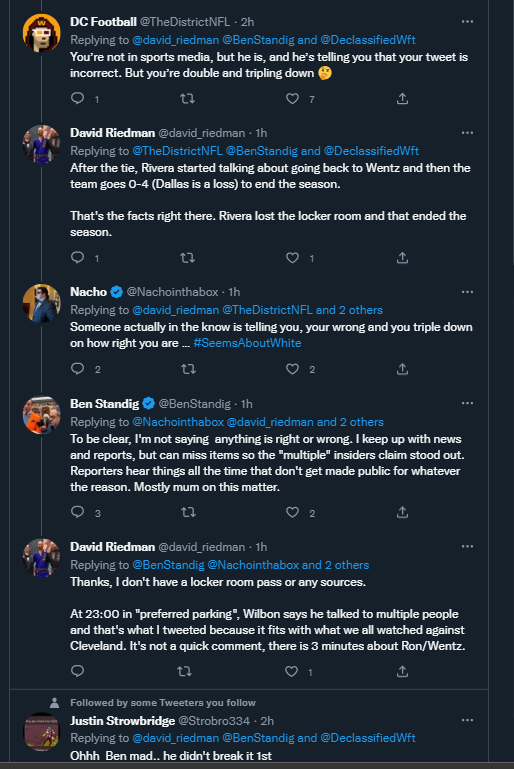
Task: Share Ben Standig's tweet
Action: click(x=402, y=512)
